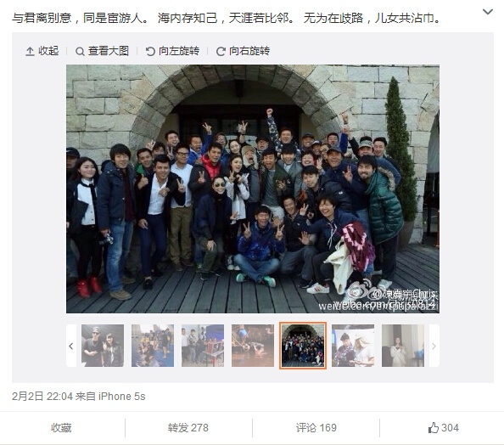Click the rotate right (向右旋转) icon

pos(221,52)
